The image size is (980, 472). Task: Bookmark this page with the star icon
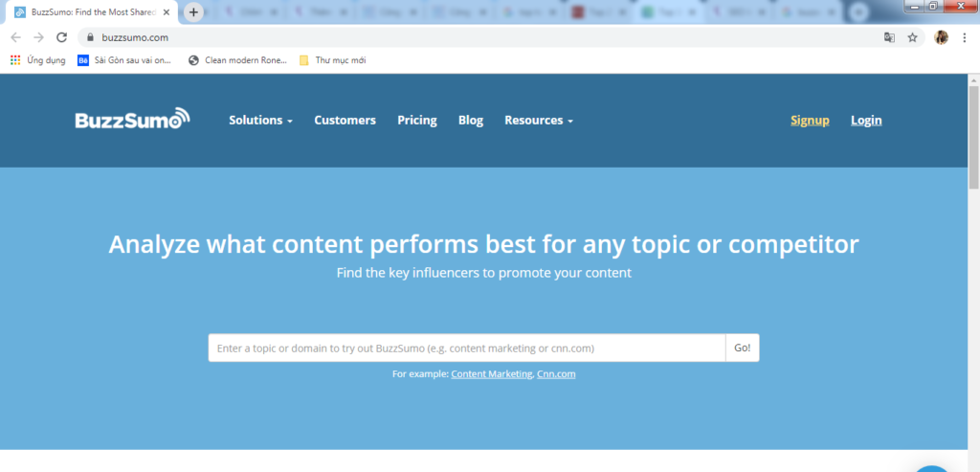912,37
